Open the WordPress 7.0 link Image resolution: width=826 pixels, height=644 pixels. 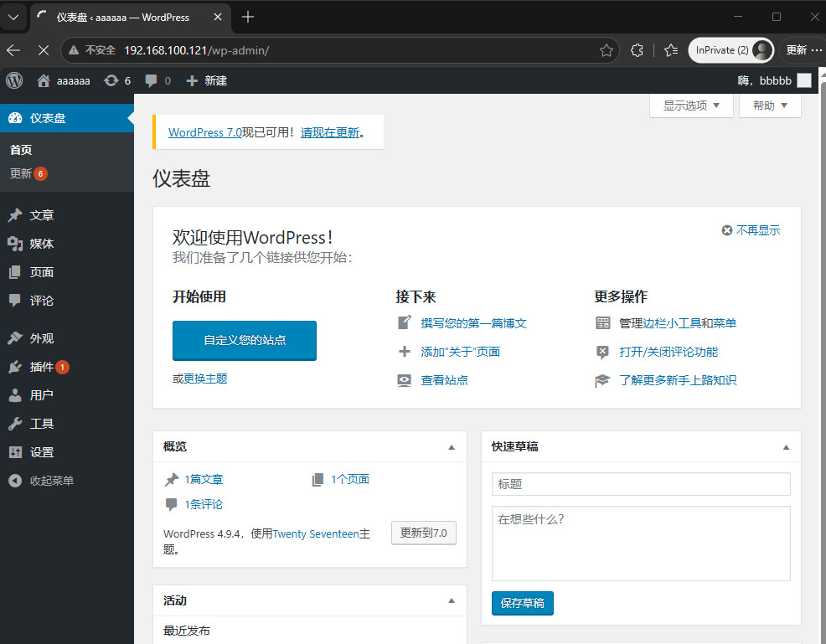(x=205, y=132)
